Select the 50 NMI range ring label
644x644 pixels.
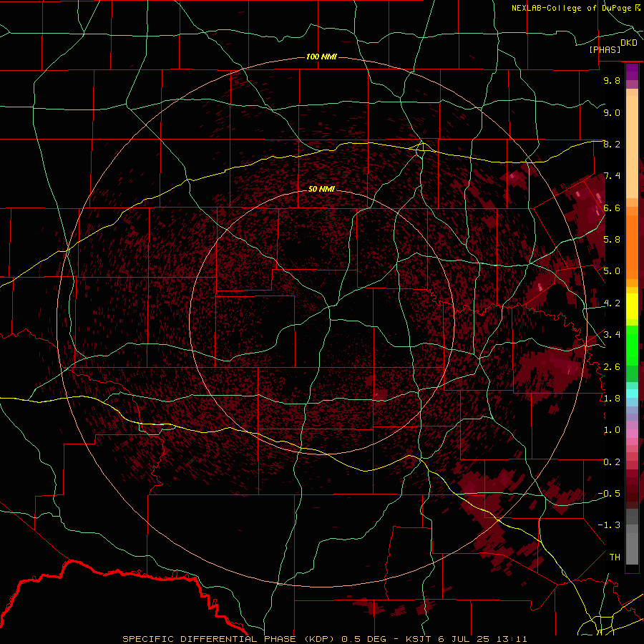pyautogui.click(x=321, y=189)
